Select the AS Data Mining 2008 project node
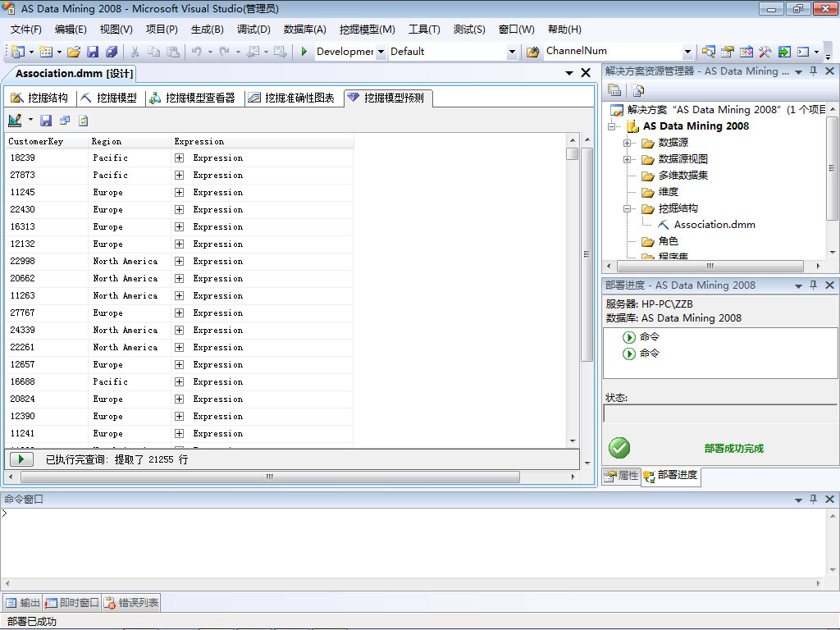840x630 pixels. click(x=696, y=126)
